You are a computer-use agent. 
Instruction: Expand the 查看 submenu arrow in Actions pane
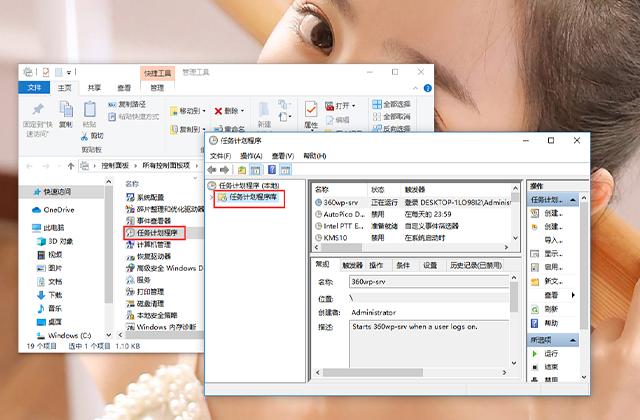tap(573, 295)
